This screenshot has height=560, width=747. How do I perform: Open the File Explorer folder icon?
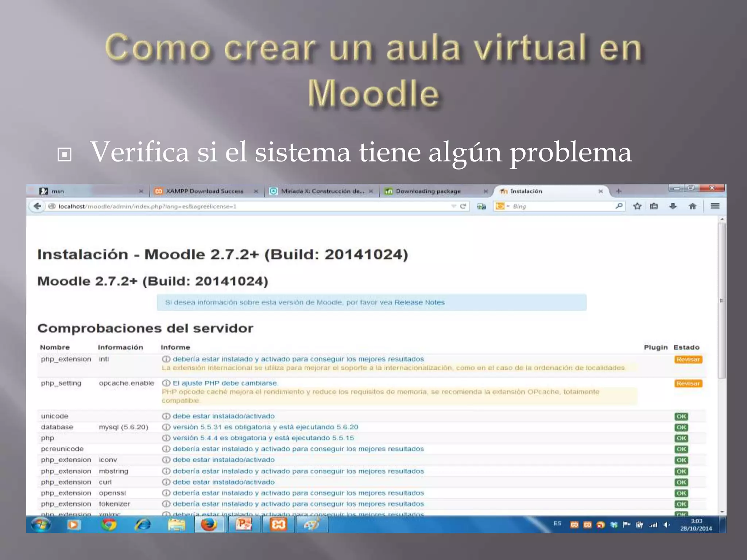tap(177, 525)
